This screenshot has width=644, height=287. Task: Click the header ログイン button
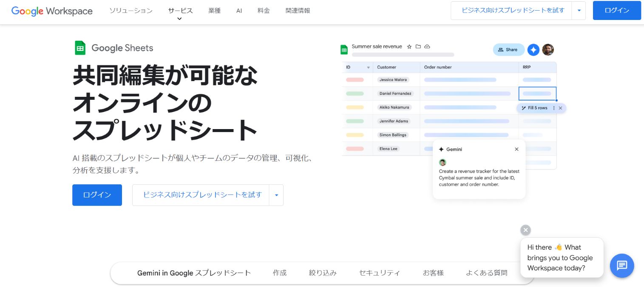[x=617, y=11]
